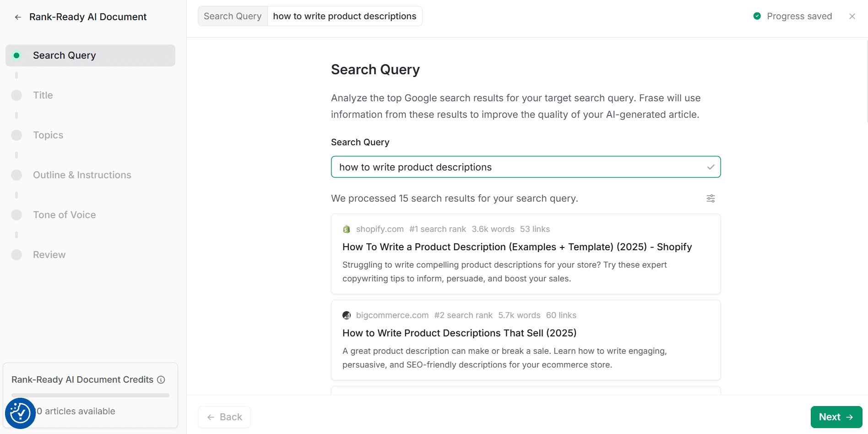Click the '60 links' label
Screen dimensions: 868x434
click(x=561, y=315)
